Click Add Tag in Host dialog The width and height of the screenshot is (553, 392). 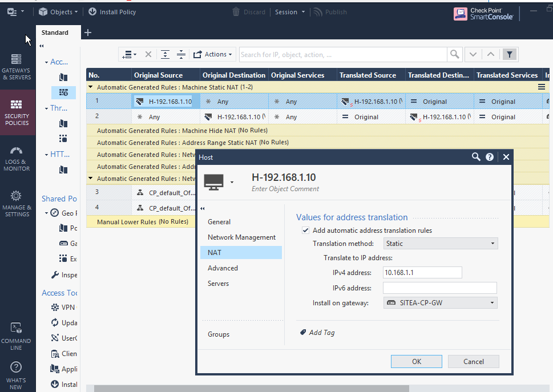(x=317, y=333)
